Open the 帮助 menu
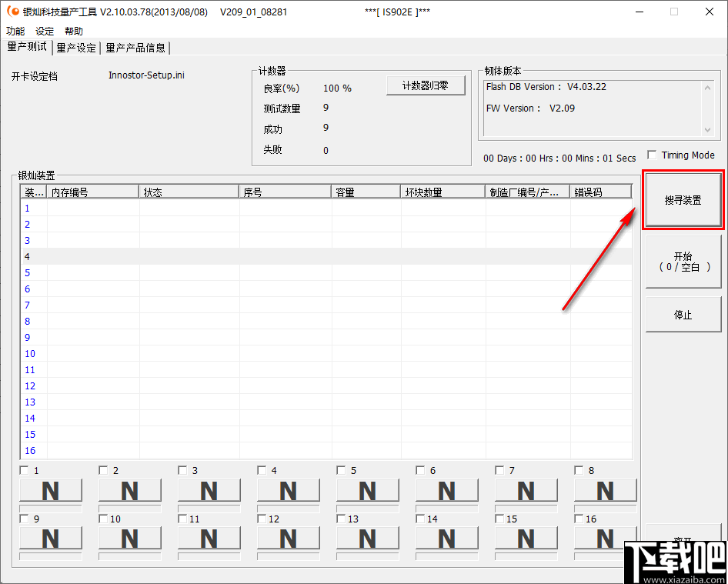This screenshot has height=584, width=728. 73,31
